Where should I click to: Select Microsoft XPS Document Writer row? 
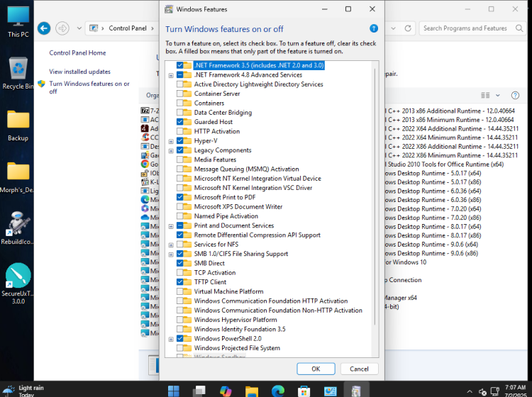point(238,206)
